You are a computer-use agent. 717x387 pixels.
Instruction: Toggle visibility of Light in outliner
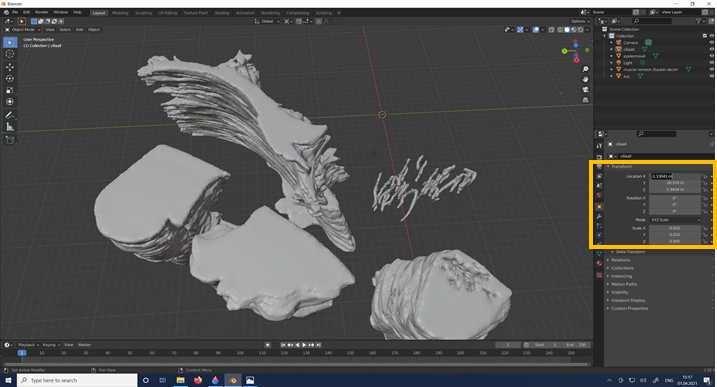pyautogui.click(x=712, y=63)
